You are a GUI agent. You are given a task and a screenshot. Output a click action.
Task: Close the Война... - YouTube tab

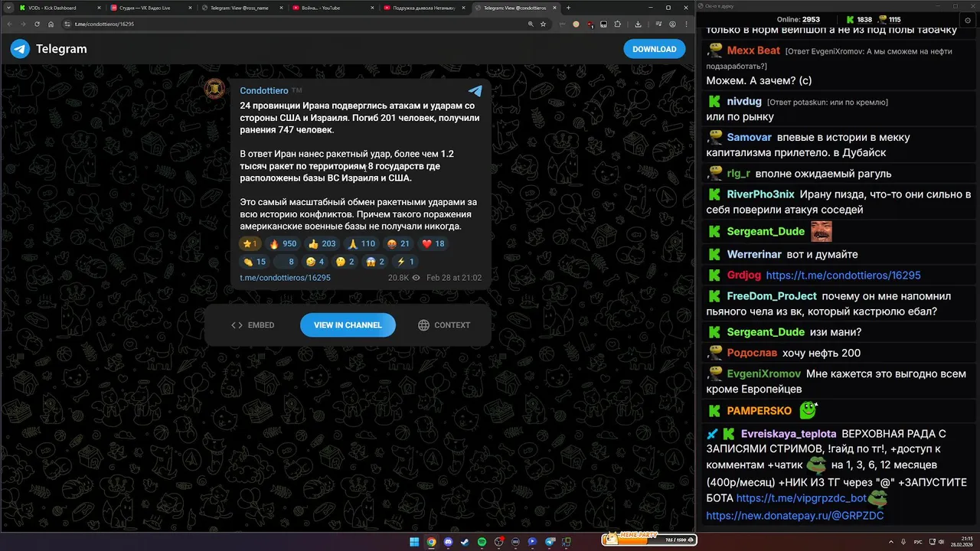(x=372, y=8)
